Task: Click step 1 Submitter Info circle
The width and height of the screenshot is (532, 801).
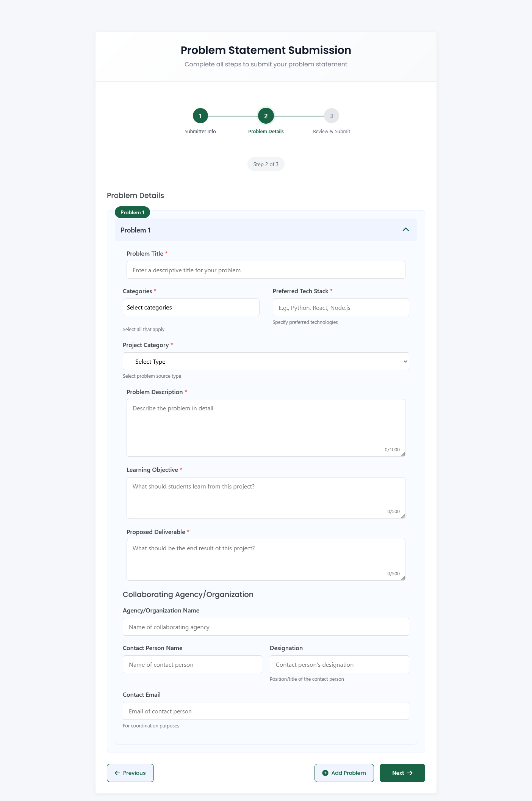Action: [x=200, y=116]
